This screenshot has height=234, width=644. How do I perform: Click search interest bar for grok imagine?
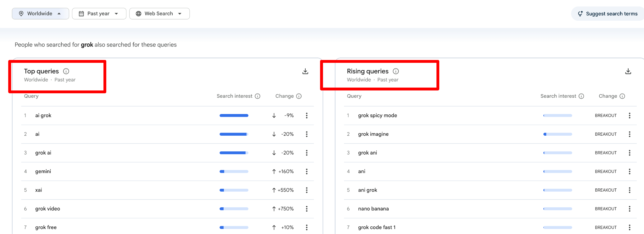click(x=558, y=134)
